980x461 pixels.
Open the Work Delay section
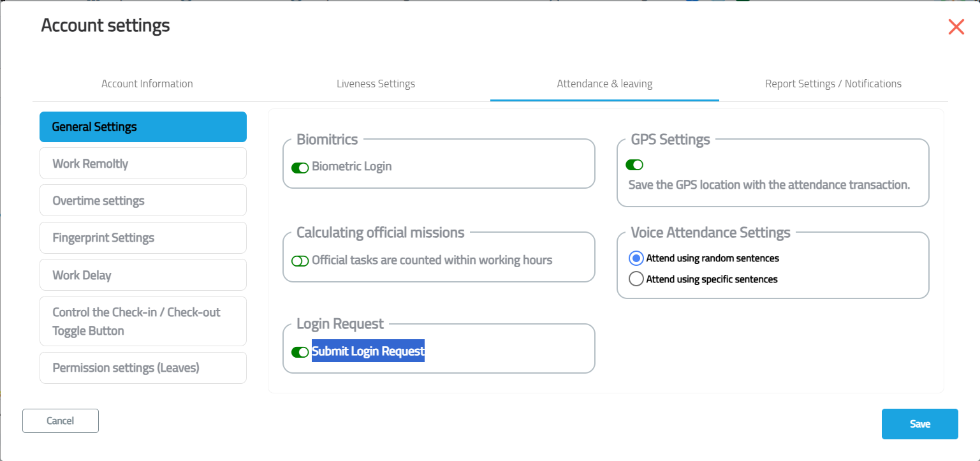(x=143, y=275)
